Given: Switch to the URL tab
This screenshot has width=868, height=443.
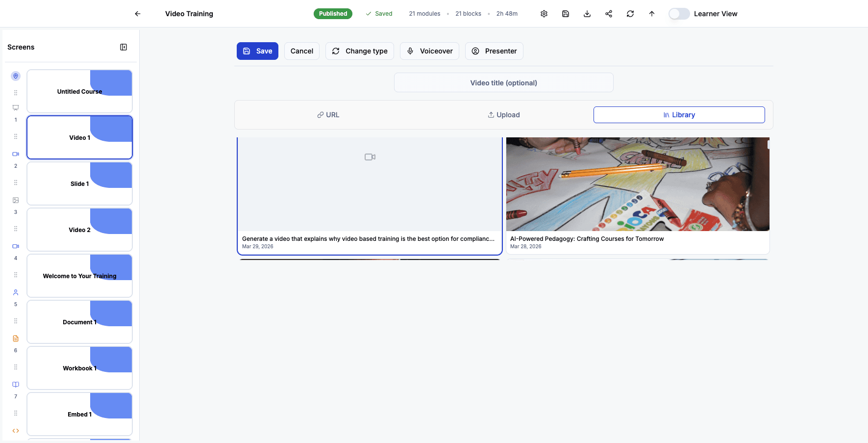Looking at the screenshot, I should (328, 114).
